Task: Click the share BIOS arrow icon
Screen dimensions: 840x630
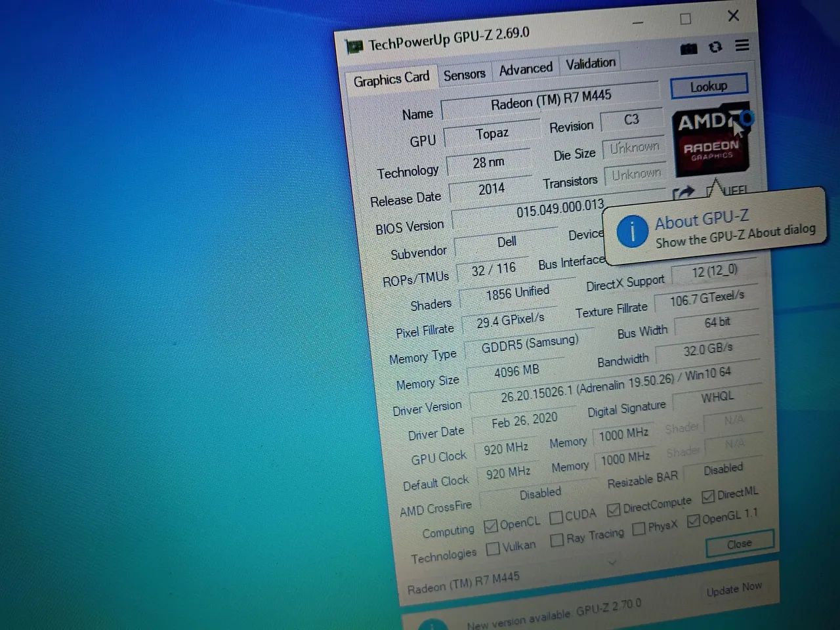Action: (x=683, y=194)
